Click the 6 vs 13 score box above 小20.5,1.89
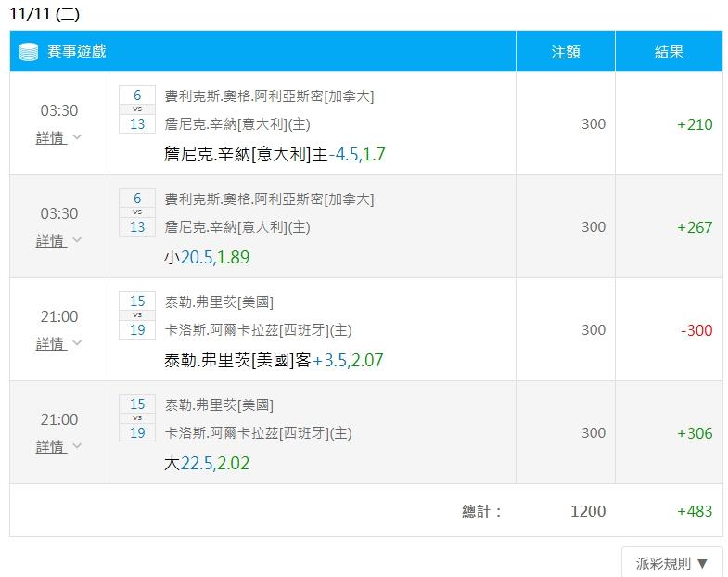728x577 pixels. point(137,212)
